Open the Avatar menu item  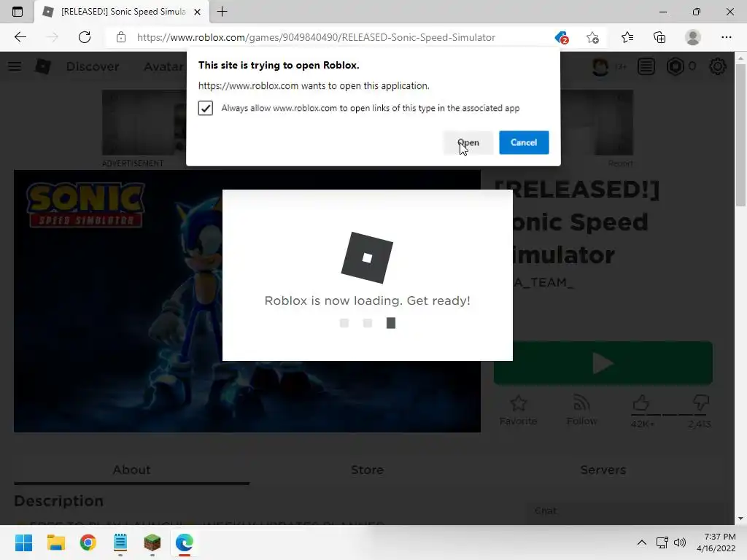pyautogui.click(x=163, y=66)
